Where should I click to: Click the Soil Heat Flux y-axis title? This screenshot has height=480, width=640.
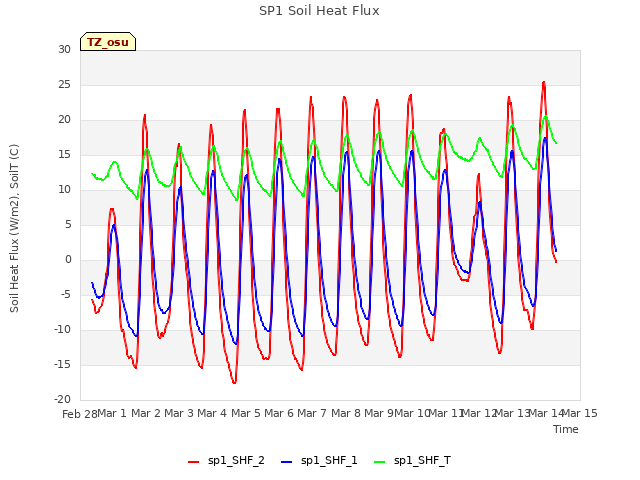coord(14,228)
